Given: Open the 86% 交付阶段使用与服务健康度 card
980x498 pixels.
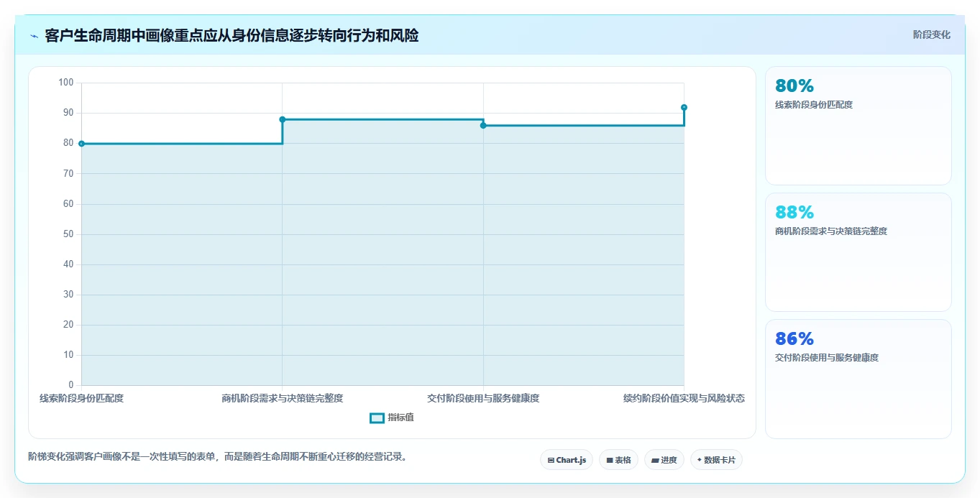Looking at the screenshot, I should [x=858, y=379].
